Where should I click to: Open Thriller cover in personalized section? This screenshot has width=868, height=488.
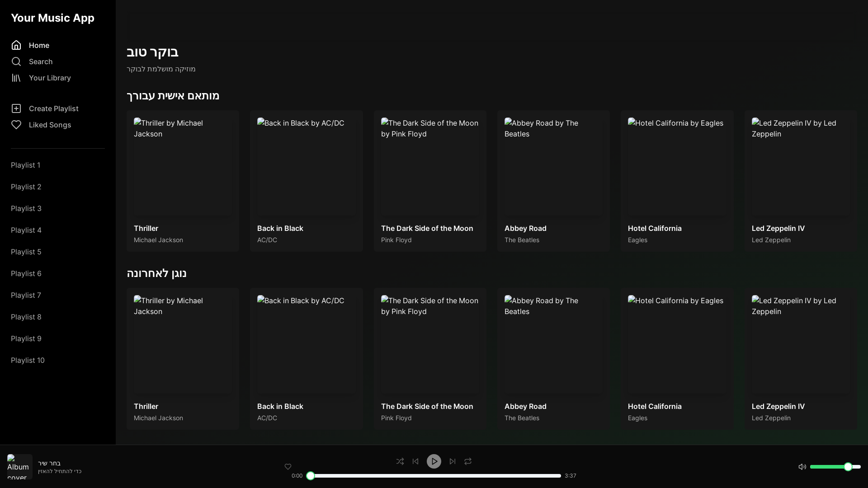[183, 166]
